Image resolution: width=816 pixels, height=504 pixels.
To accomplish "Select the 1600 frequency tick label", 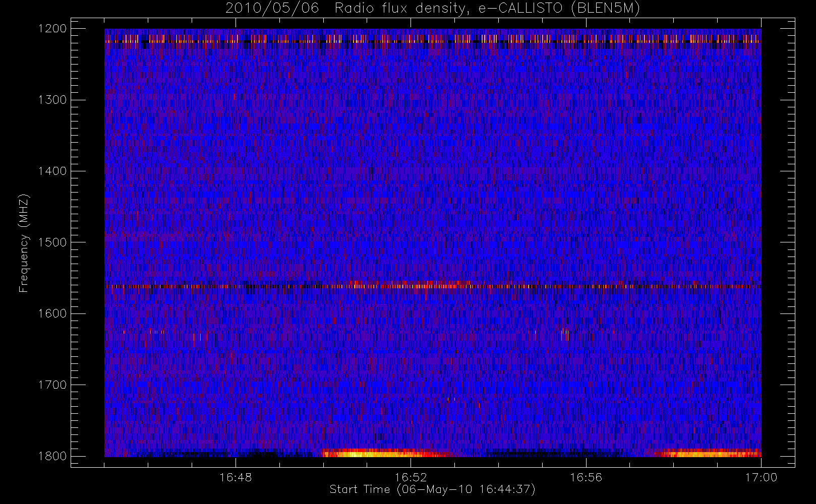I will (52, 313).
